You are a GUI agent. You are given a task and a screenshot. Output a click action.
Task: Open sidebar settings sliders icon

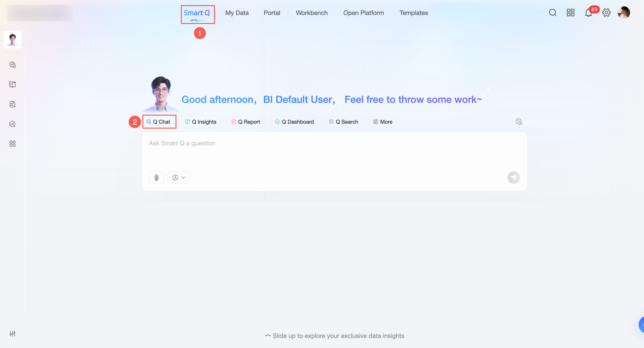point(13,333)
